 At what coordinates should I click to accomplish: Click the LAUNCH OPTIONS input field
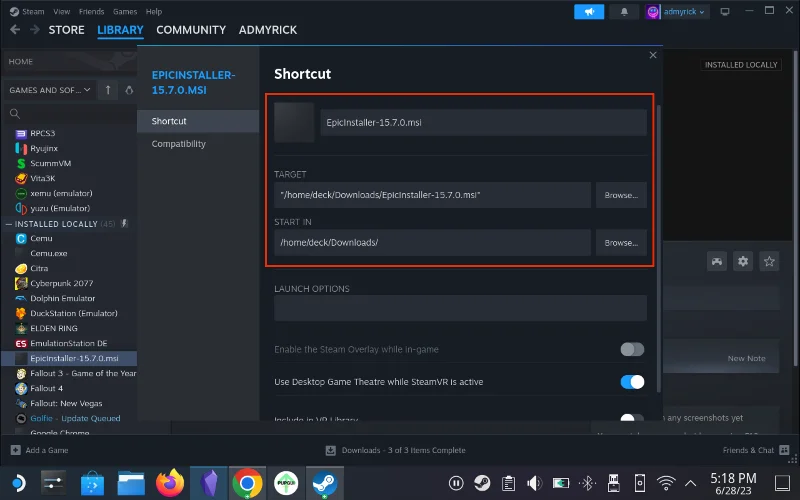460,308
